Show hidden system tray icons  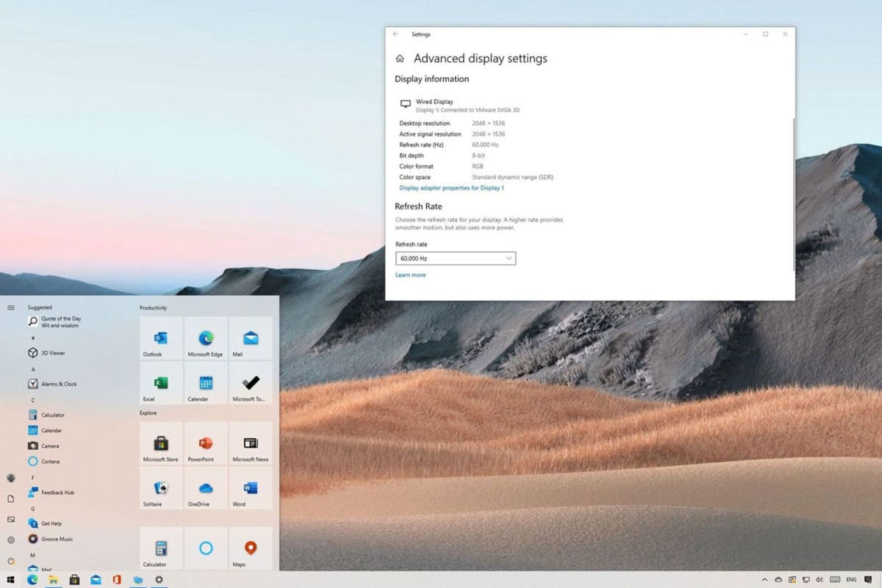[764, 580]
